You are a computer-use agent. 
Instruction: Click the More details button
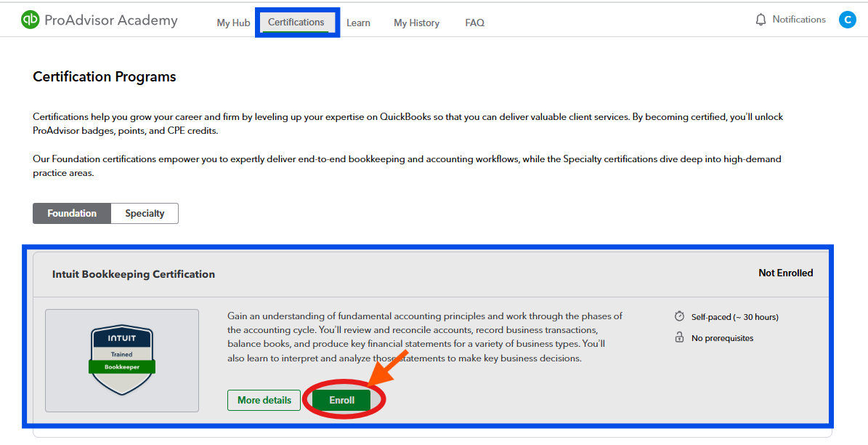[264, 400]
